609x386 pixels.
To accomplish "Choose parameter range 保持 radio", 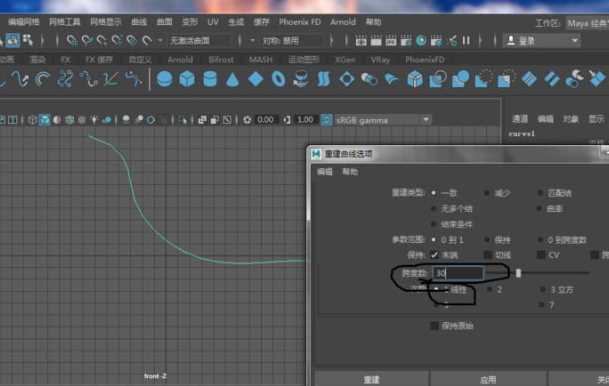I will pos(487,240).
